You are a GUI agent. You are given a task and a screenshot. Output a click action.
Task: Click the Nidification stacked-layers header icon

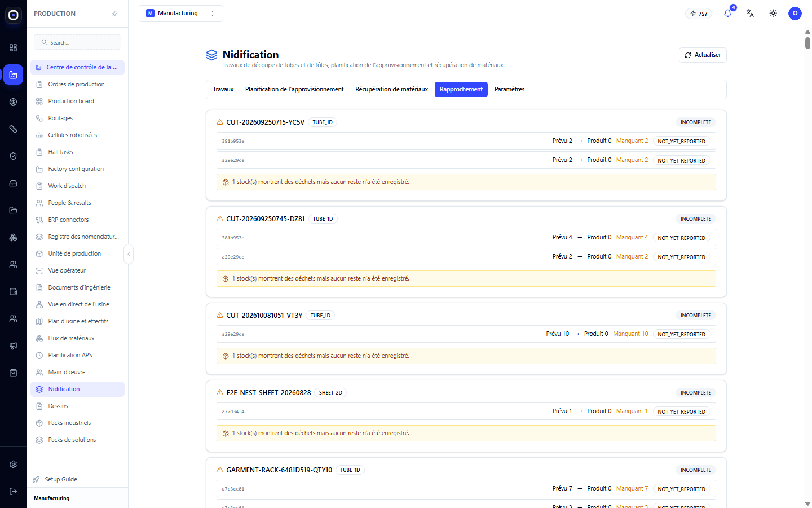211,55
